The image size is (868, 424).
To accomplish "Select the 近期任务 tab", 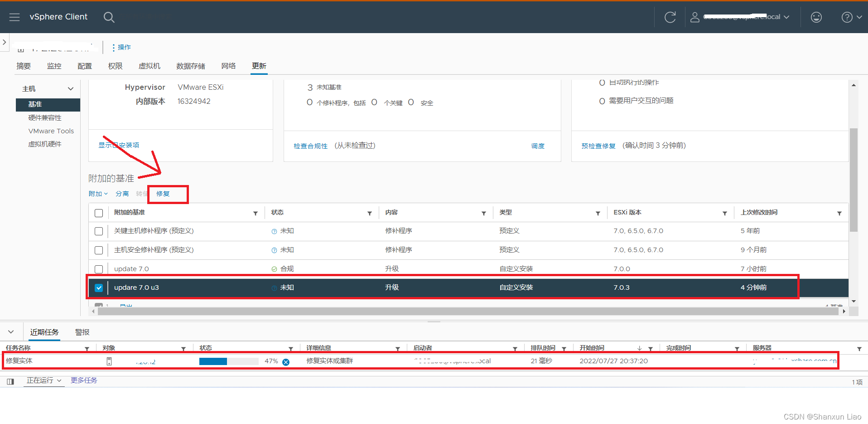I will 44,332.
